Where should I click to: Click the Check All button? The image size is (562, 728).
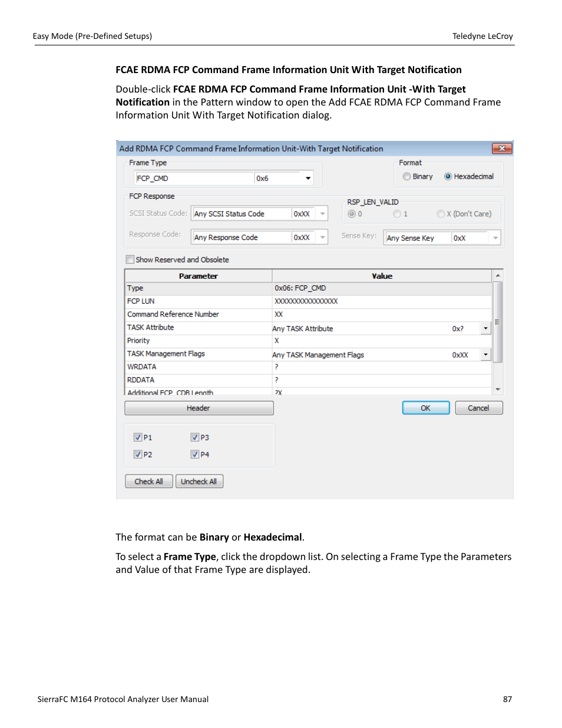149,482
